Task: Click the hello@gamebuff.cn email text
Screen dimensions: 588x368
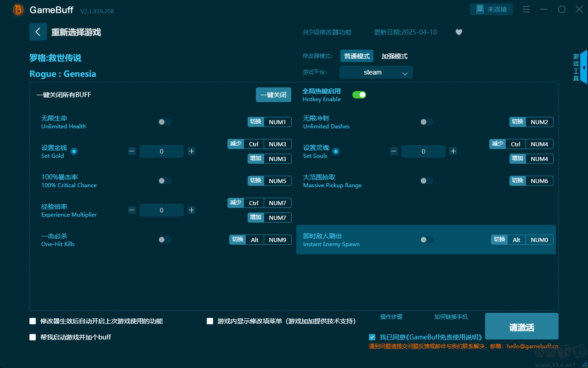Action: 532,346
